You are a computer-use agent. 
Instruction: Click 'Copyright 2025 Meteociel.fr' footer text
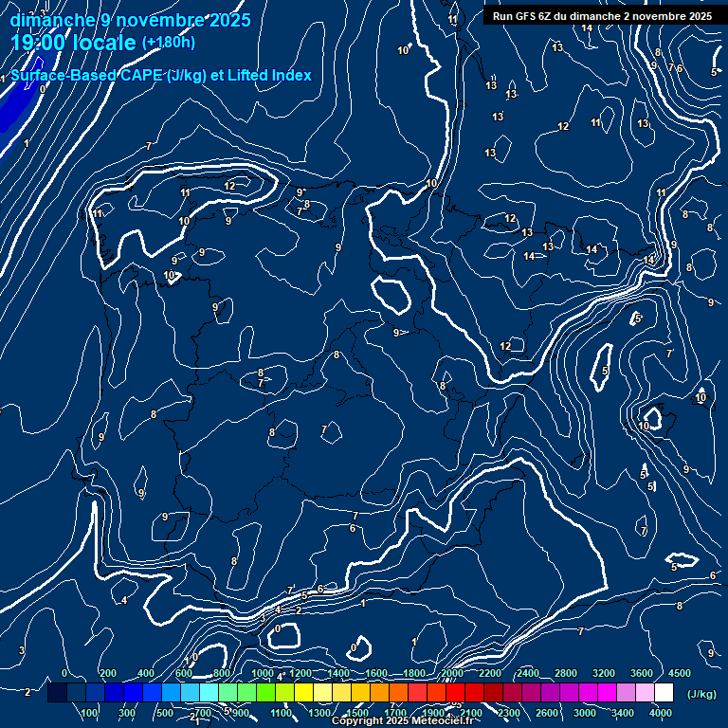[403, 720]
